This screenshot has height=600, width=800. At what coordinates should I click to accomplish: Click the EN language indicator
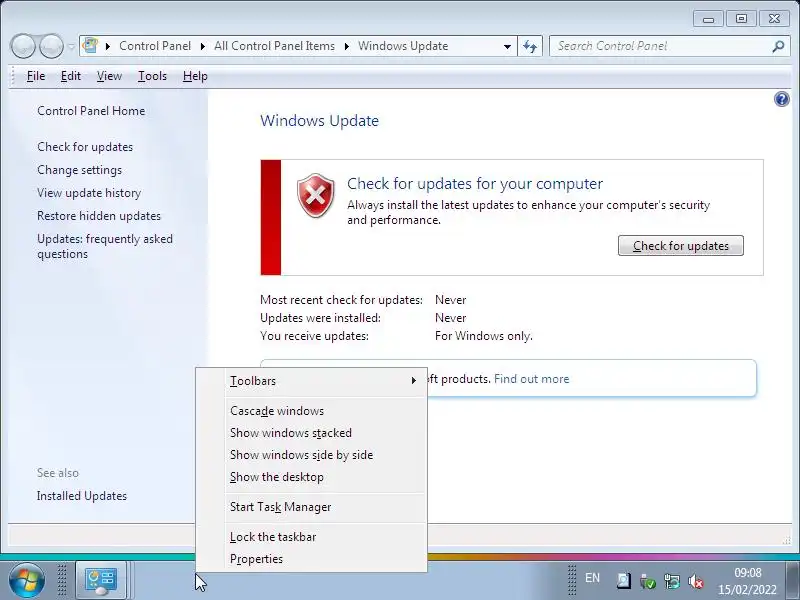(x=592, y=578)
